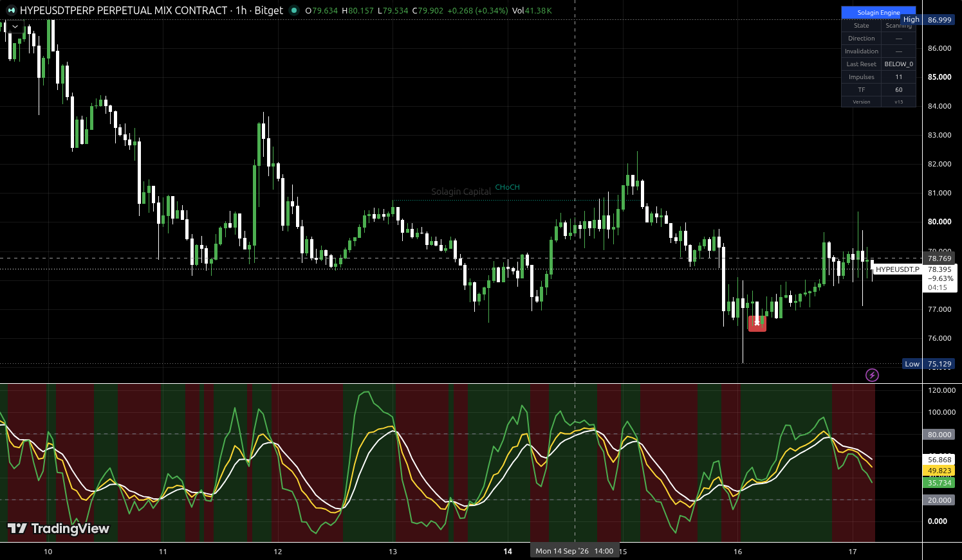Click the 86.000 price scale label
Viewport: 962px width, 560px height.
pyautogui.click(x=939, y=48)
